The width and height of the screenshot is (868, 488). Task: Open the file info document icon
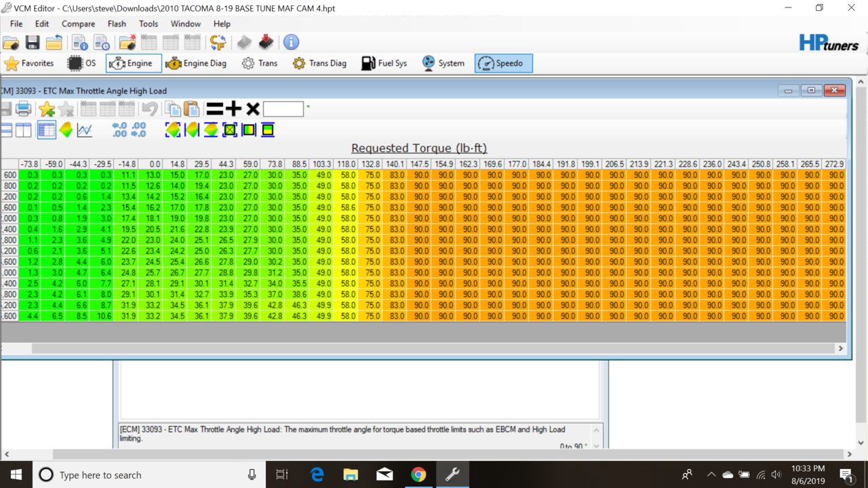click(x=80, y=43)
